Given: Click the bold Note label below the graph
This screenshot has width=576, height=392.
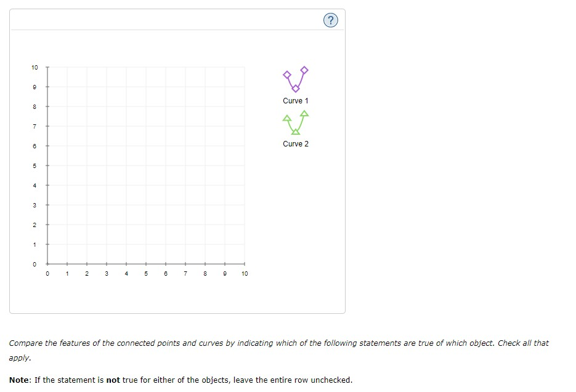Looking at the screenshot, I should [18, 380].
